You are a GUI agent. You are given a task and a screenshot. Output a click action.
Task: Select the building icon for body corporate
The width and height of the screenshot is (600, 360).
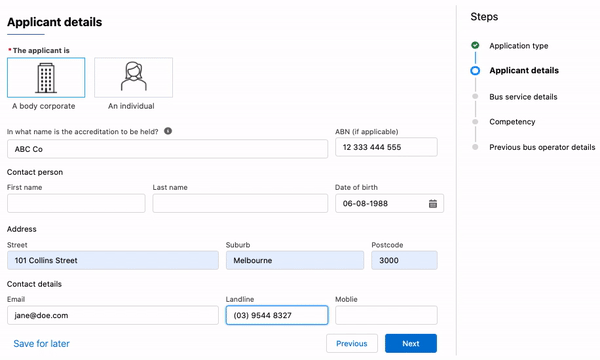coord(46,78)
